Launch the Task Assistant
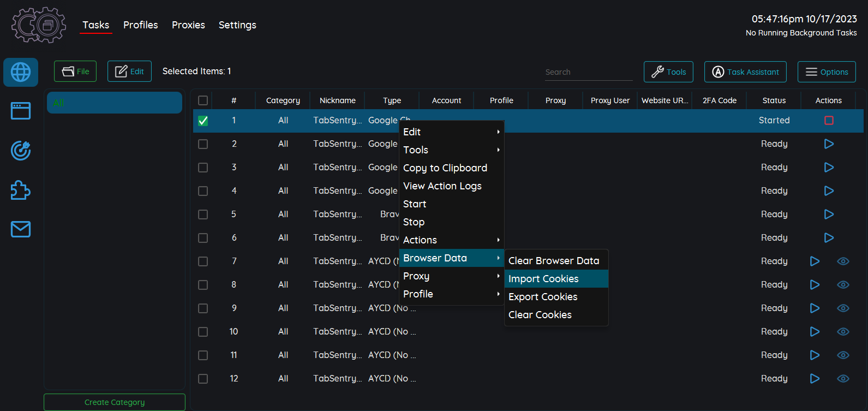 click(x=745, y=72)
